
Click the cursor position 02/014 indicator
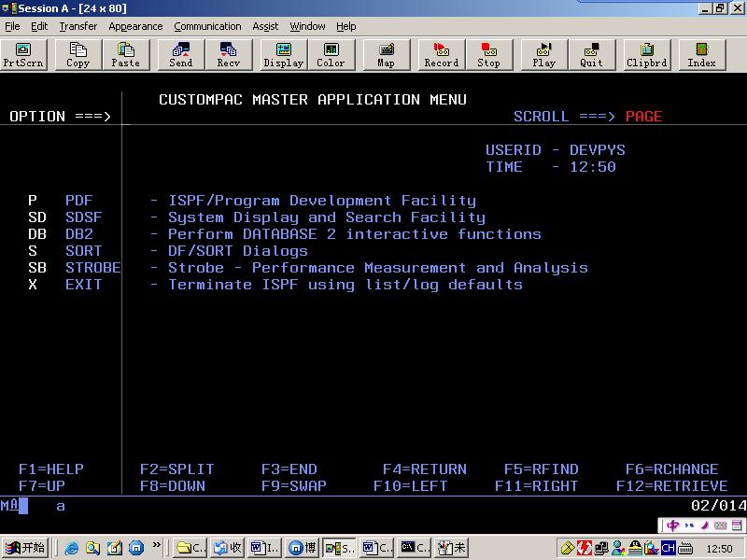(x=719, y=505)
